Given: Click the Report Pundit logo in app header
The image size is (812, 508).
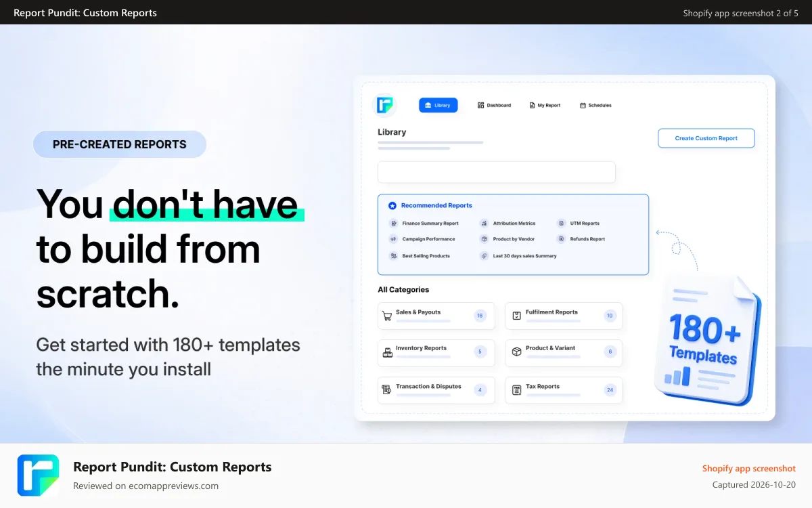Looking at the screenshot, I should [x=385, y=105].
